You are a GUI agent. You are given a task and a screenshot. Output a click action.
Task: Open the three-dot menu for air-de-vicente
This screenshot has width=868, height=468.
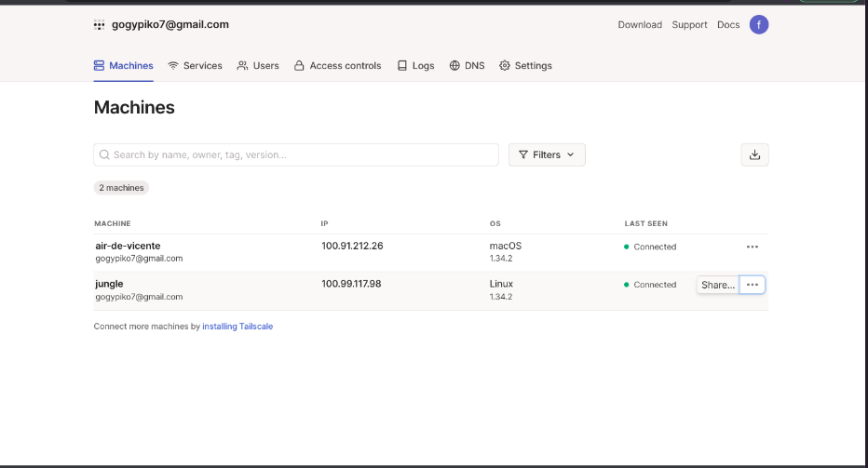point(753,247)
